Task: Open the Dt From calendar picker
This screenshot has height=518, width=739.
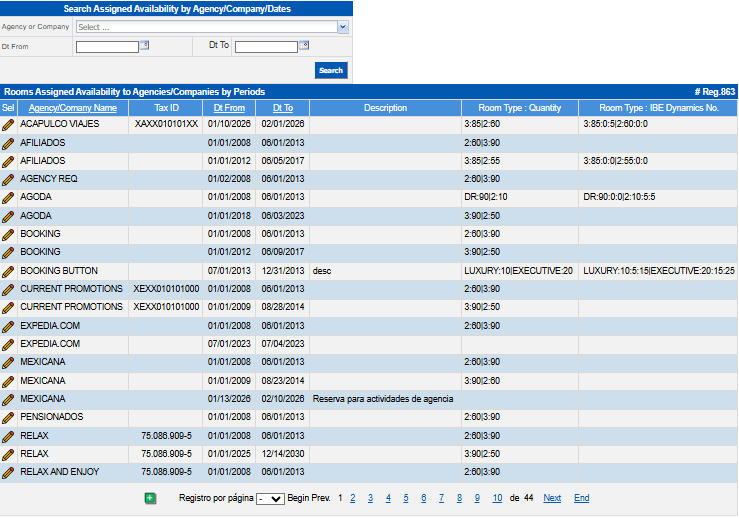Action: 144,45
